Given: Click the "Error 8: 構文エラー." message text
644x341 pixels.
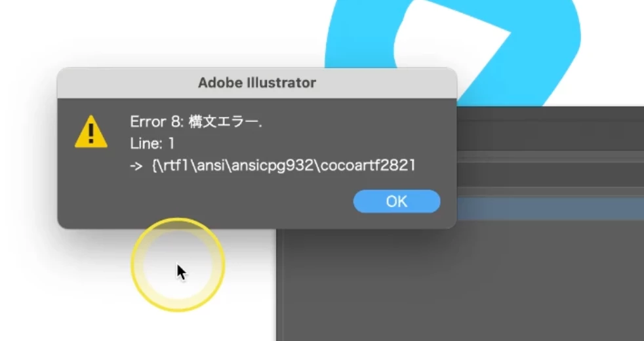Looking at the screenshot, I should [x=196, y=122].
